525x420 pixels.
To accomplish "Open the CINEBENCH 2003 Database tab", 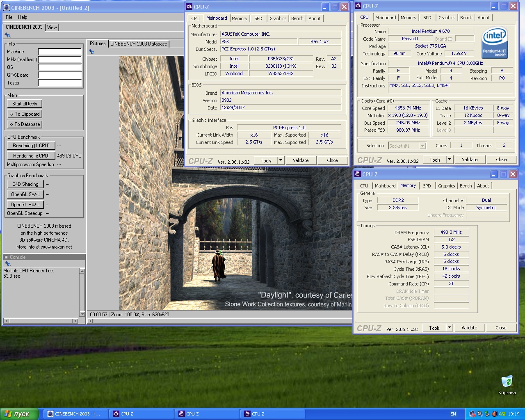I will click(x=139, y=44).
